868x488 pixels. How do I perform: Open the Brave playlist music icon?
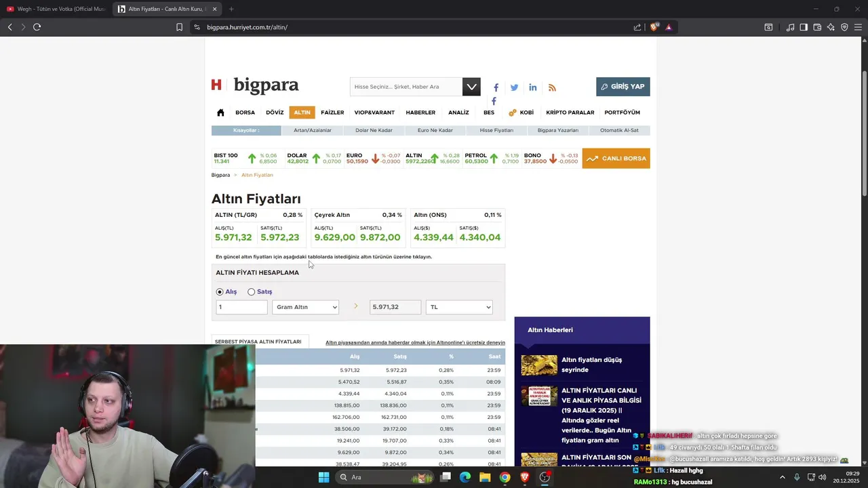click(x=790, y=27)
